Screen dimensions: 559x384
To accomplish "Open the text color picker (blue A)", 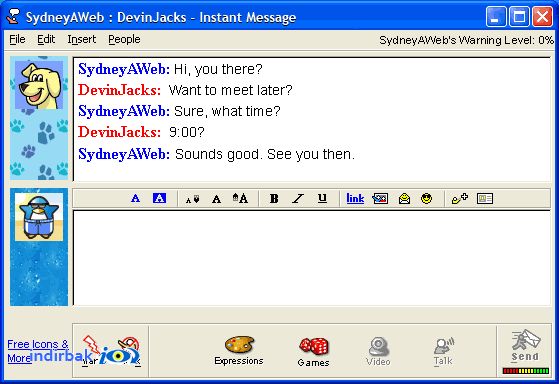I will click(x=135, y=198).
